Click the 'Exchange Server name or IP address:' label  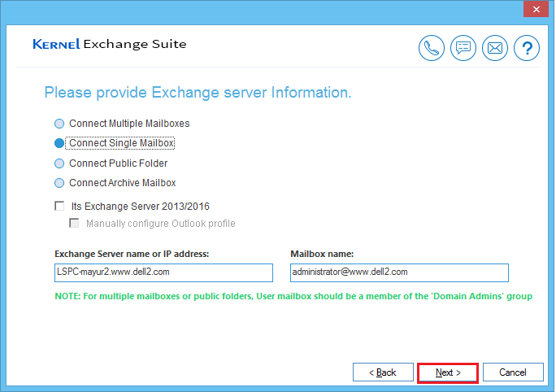click(x=132, y=254)
